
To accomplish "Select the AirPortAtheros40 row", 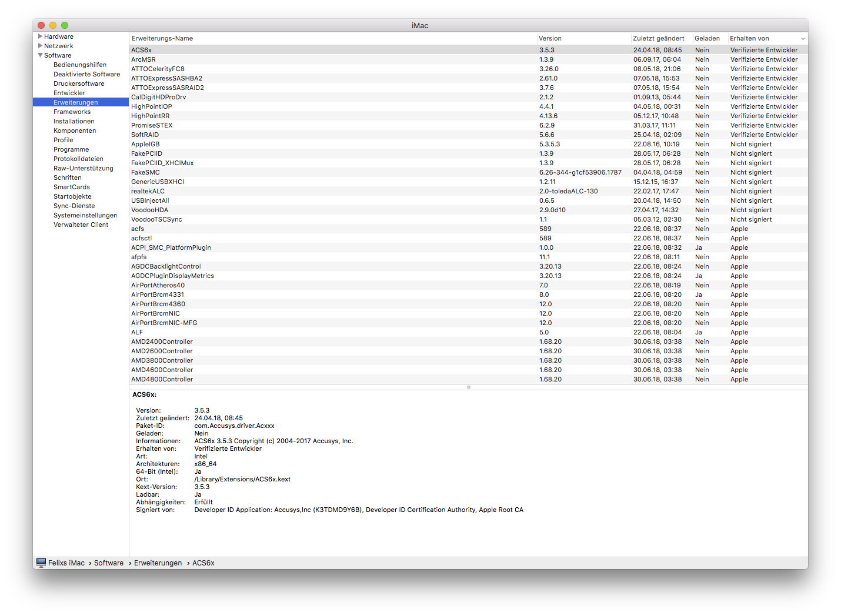I will point(469,285).
